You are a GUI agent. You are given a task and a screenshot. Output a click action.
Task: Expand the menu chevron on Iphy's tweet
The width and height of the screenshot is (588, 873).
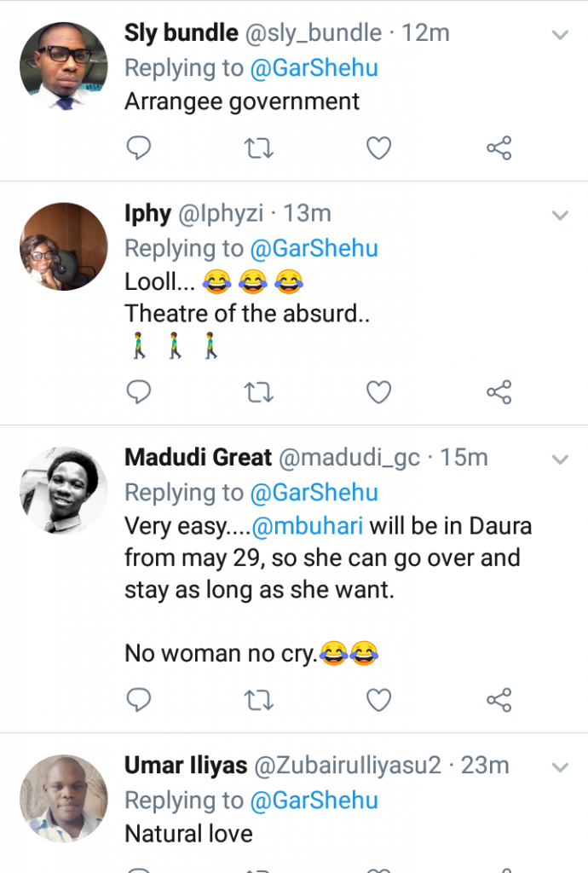(560, 215)
